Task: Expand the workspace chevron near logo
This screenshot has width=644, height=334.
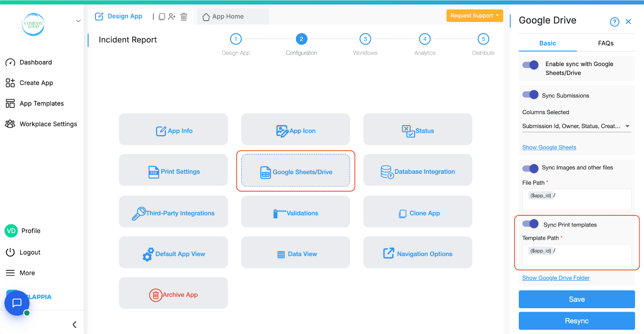Action: [78, 21]
